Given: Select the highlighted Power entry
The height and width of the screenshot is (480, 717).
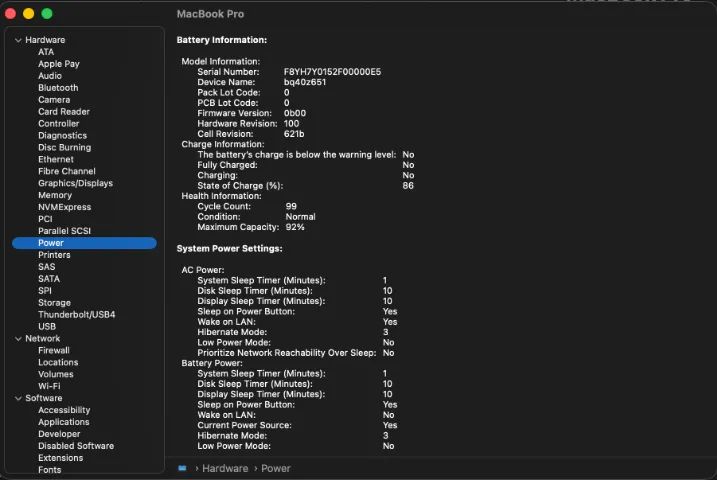Looking at the screenshot, I should coord(84,243).
